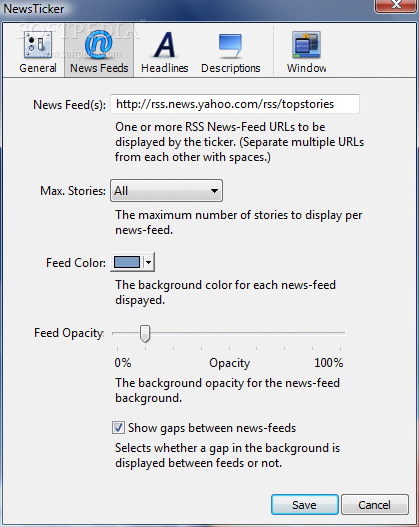Click the Cancel button

(x=375, y=504)
